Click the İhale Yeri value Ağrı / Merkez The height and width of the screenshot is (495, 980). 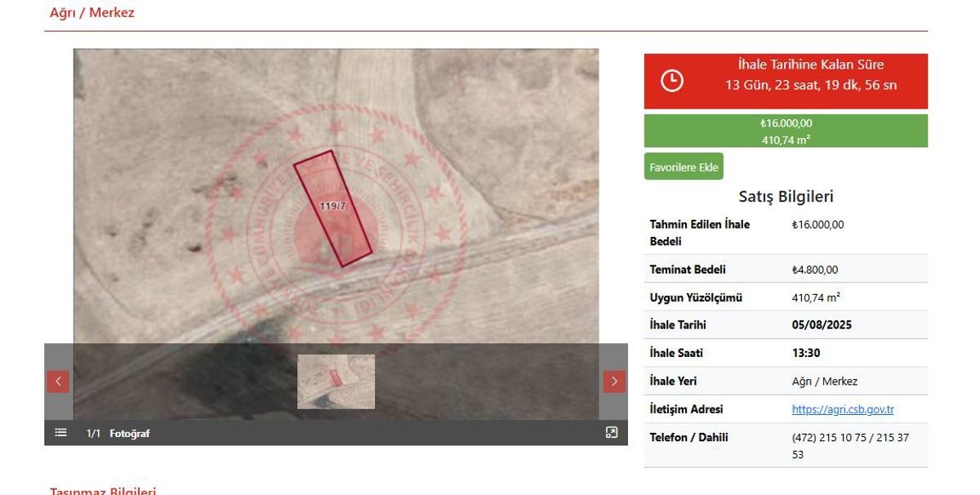(x=825, y=381)
